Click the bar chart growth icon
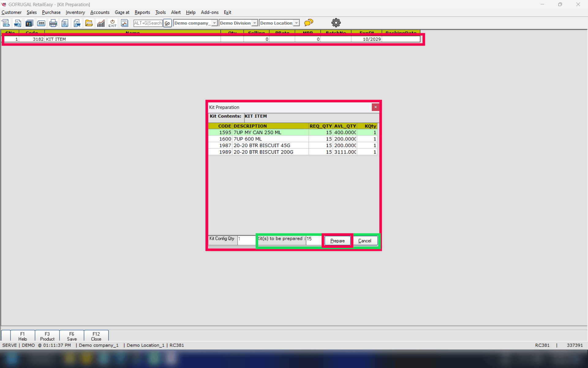The height and width of the screenshot is (368, 588). click(x=101, y=23)
